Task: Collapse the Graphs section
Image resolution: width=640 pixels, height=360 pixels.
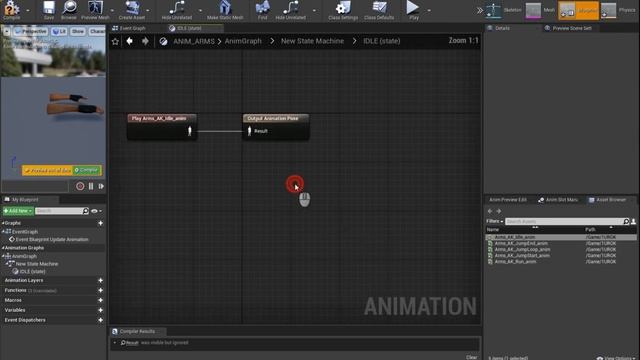Action: click(3, 223)
